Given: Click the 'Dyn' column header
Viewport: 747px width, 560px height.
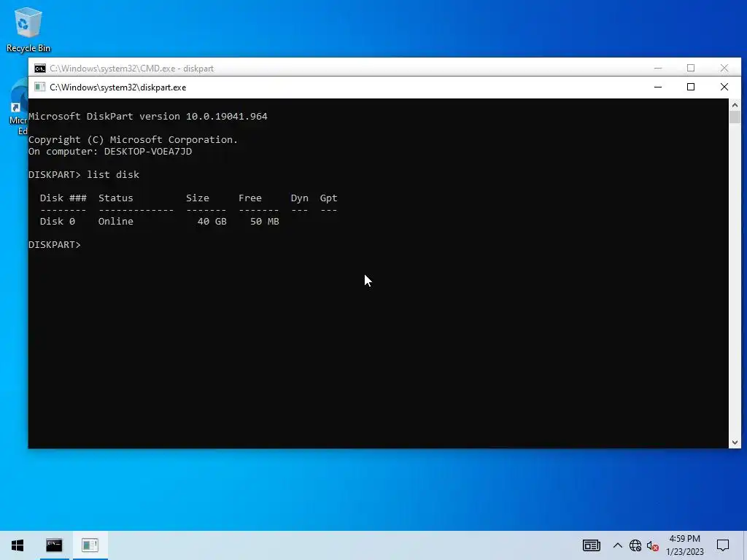Looking at the screenshot, I should (x=300, y=198).
